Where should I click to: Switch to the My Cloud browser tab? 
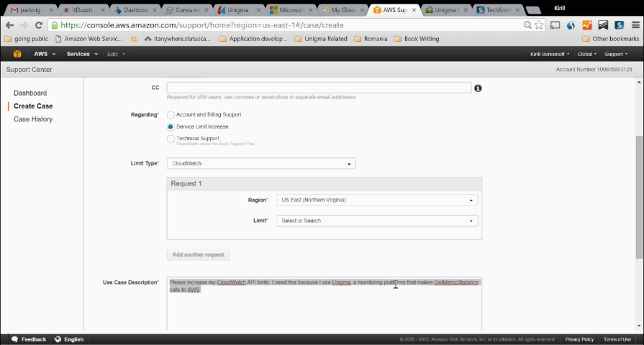pyautogui.click(x=342, y=10)
